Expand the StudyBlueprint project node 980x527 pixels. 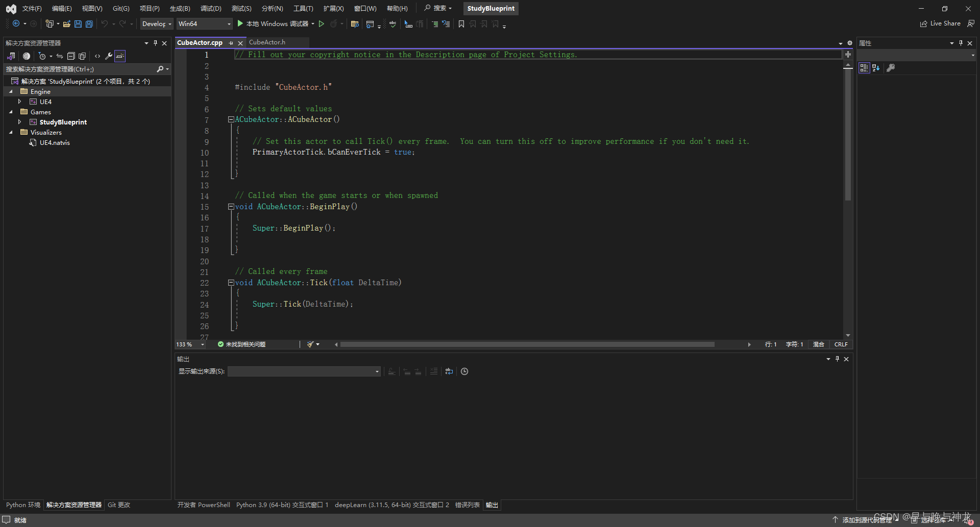(19, 122)
